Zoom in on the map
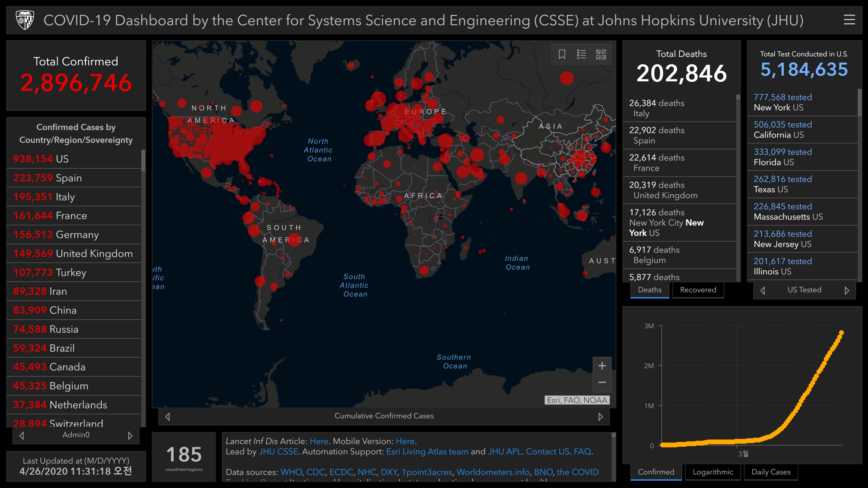 (x=602, y=366)
